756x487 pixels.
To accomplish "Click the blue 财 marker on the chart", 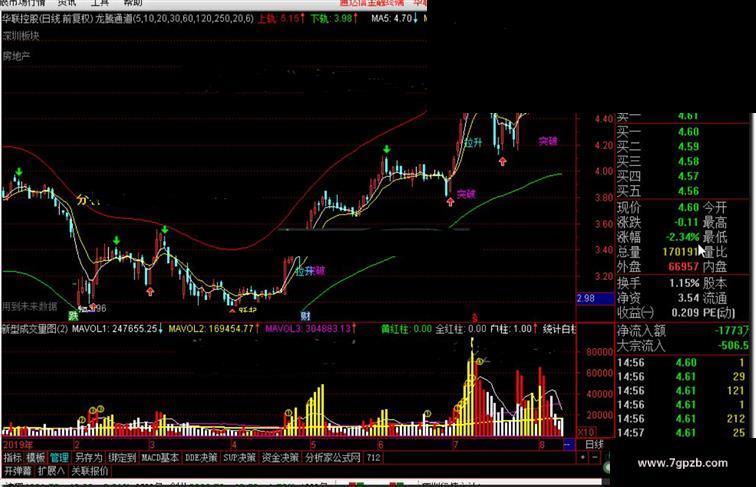I will tap(305, 316).
